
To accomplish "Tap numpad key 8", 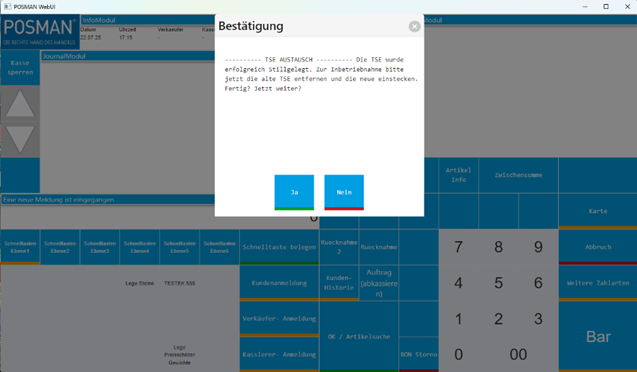I will (x=498, y=247).
